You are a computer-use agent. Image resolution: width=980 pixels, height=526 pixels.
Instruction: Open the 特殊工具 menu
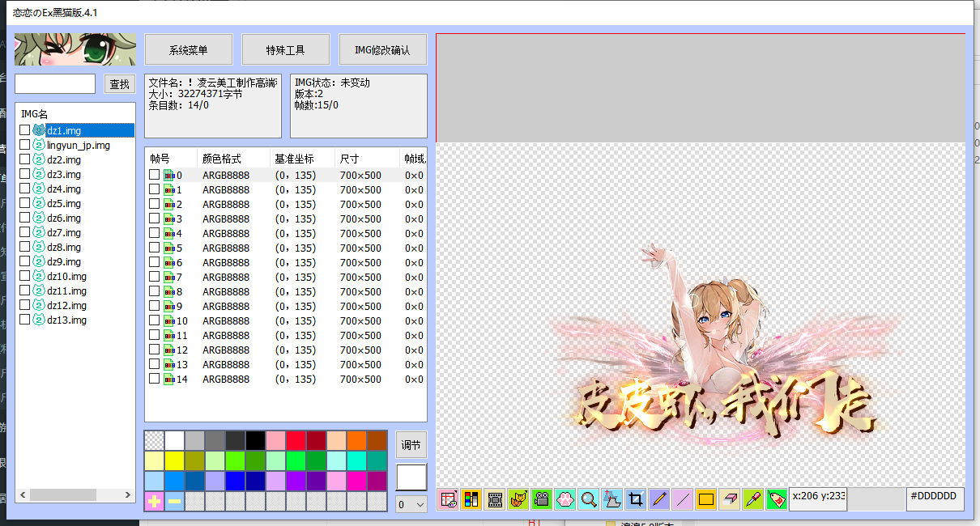[x=285, y=49]
